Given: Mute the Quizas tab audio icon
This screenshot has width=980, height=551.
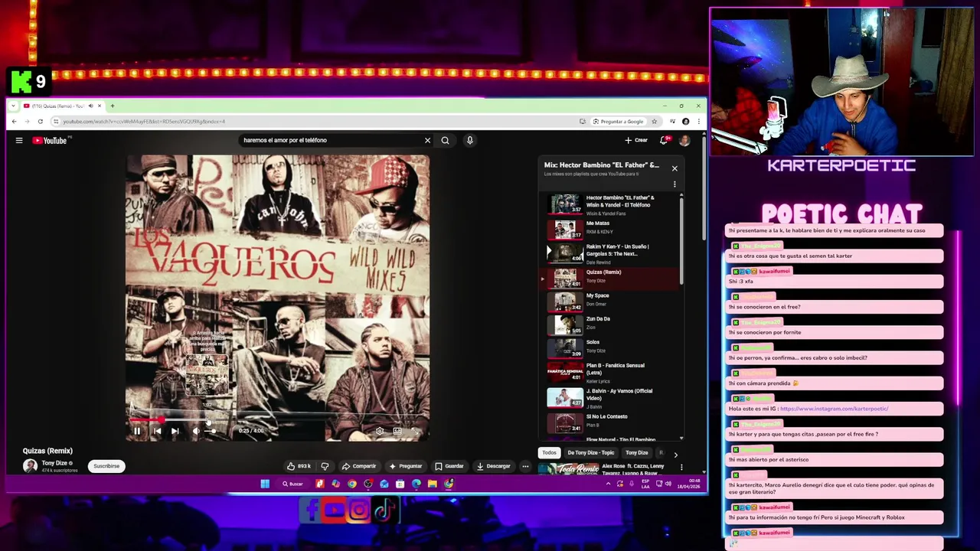Looking at the screenshot, I should pyautogui.click(x=90, y=106).
